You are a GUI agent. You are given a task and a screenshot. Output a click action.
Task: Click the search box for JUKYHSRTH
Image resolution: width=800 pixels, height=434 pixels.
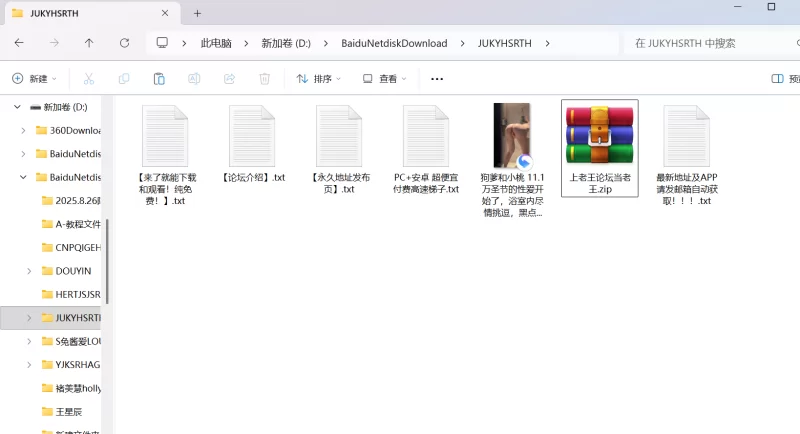[705, 43]
